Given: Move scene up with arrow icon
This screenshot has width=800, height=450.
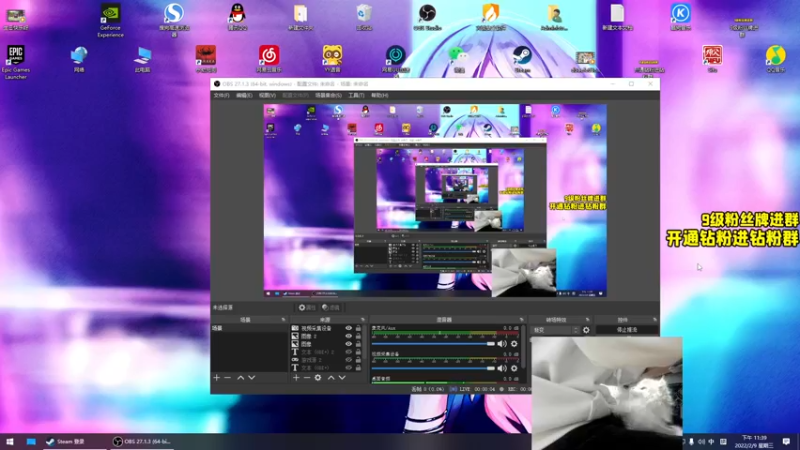Looking at the screenshot, I should click(240, 378).
